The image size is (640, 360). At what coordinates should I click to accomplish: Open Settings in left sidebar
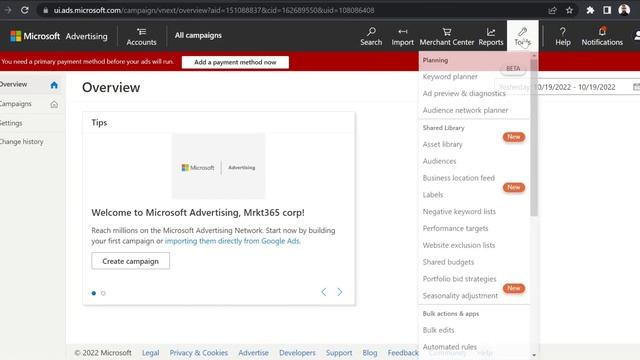pos(11,123)
